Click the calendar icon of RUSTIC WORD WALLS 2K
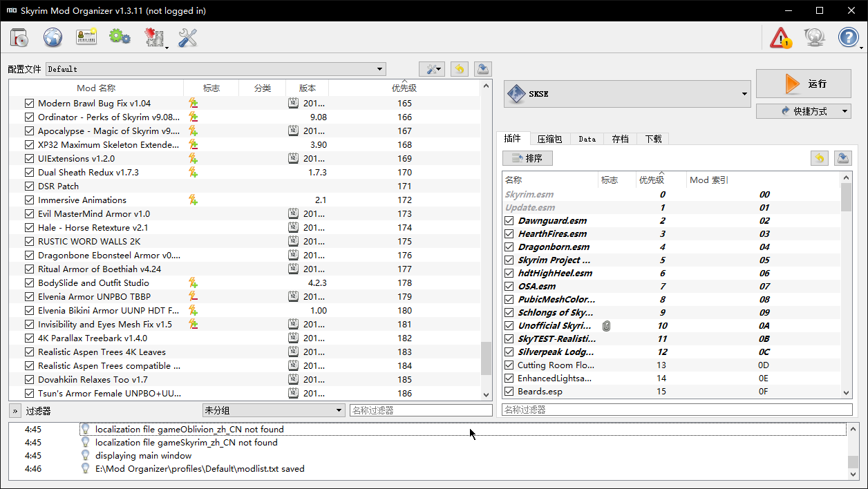 pos(293,241)
